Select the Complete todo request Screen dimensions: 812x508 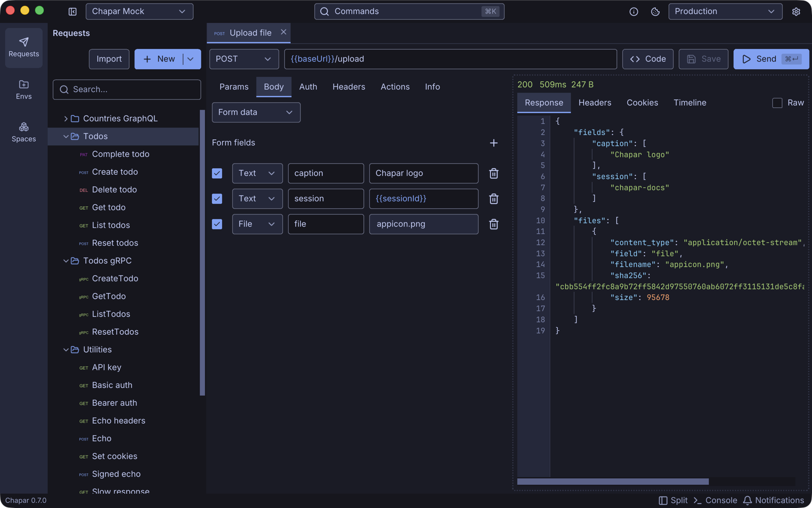pyautogui.click(x=123, y=154)
